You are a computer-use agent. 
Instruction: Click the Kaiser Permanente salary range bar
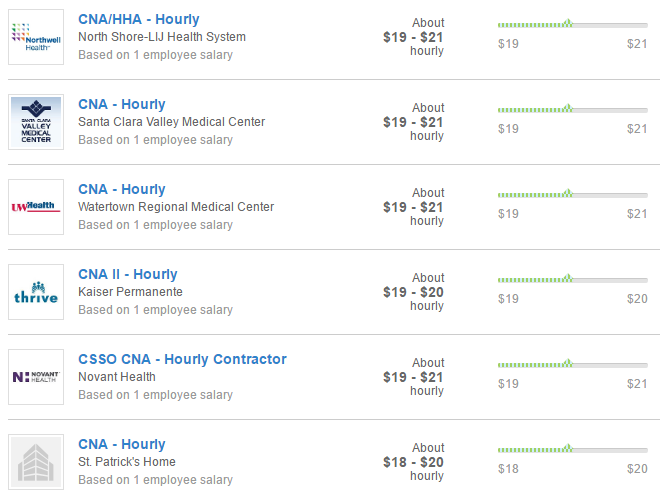(572, 279)
